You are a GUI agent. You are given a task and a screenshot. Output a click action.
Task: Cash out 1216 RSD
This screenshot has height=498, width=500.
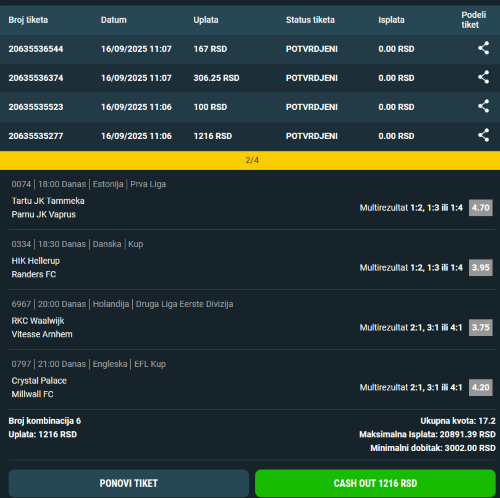[x=375, y=483]
